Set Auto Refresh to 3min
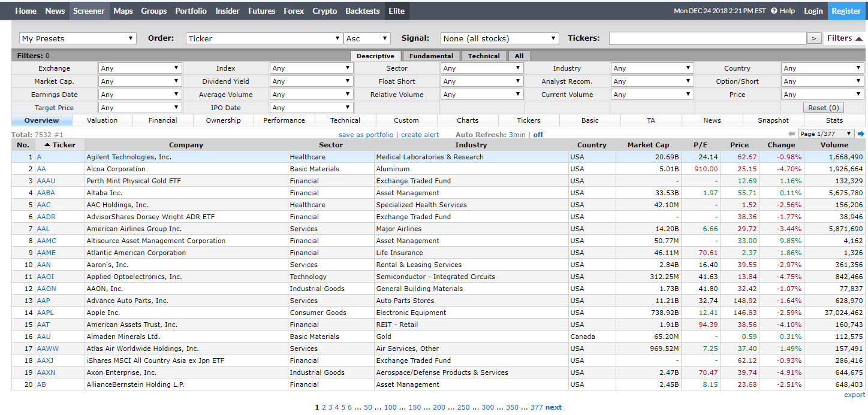The image size is (868, 415). click(x=517, y=135)
